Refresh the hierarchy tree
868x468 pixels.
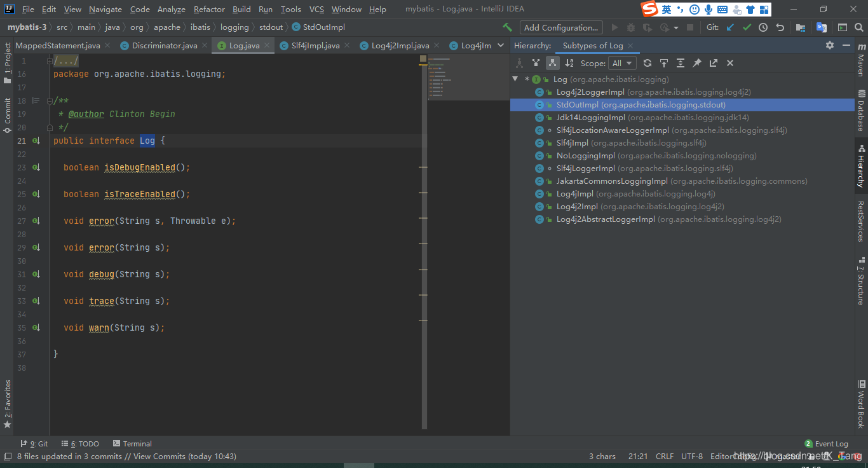tap(647, 63)
